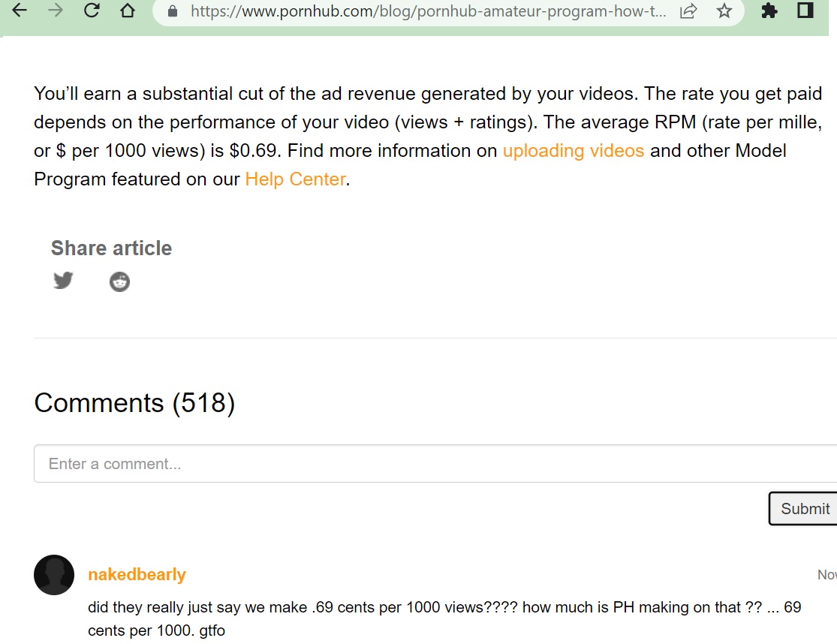Click the padlock site info icon
This screenshot has height=644, width=837.
173,11
